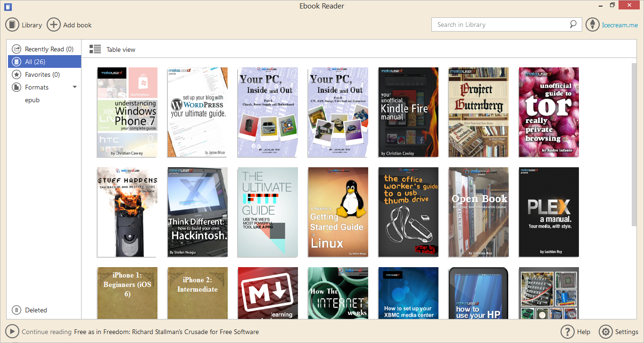Viewport: 644px width, 343px height.
Task: Open the How to use your HP book
Action: click(x=479, y=293)
